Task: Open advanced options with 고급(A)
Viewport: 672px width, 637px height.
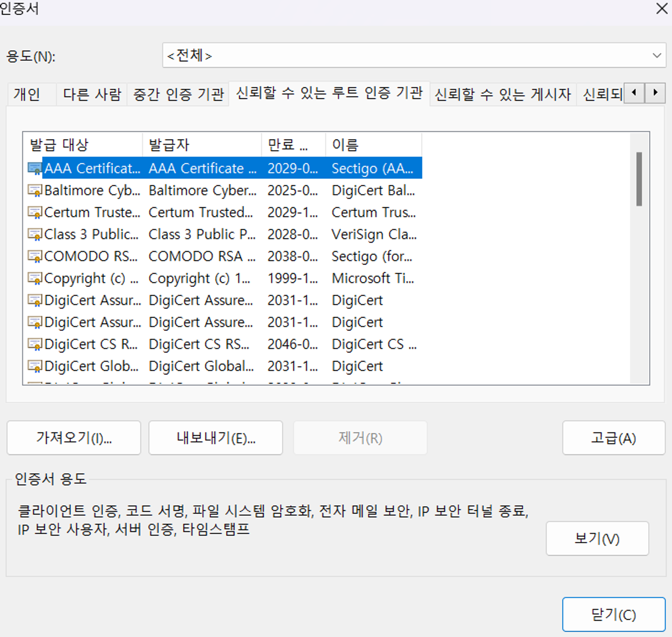Action: click(613, 438)
